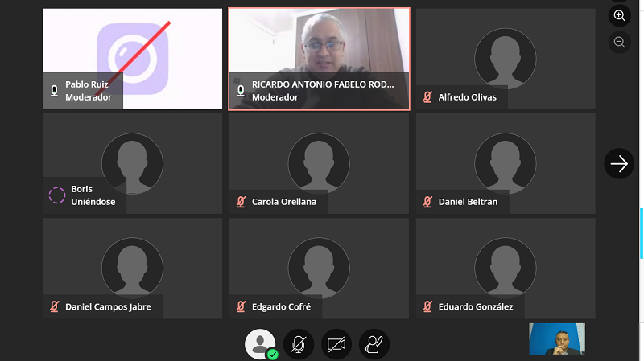Click Alfredo Olivas avatar silhouette
This screenshot has height=361, width=644.
click(x=506, y=59)
